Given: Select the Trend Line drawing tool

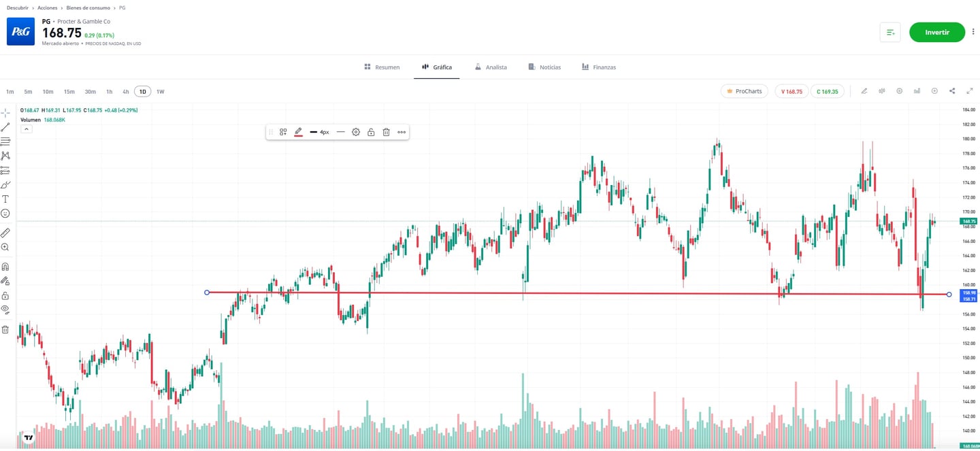Looking at the screenshot, I should [5, 126].
